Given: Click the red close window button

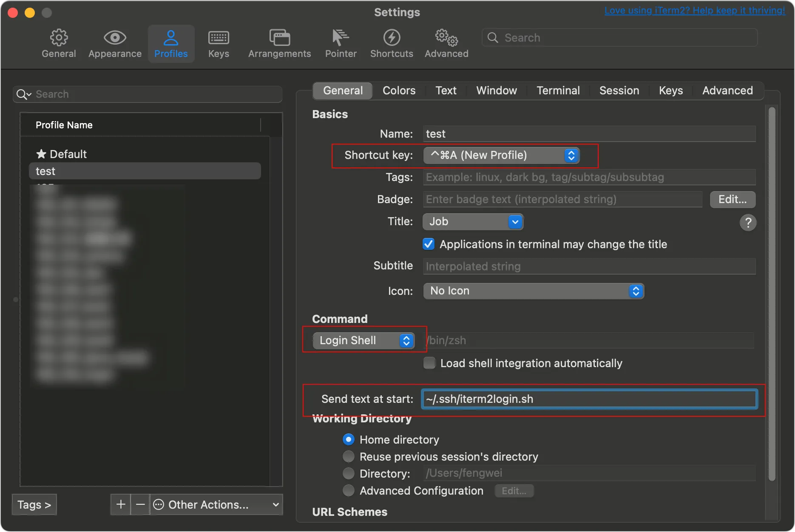Looking at the screenshot, I should (x=13, y=13).
